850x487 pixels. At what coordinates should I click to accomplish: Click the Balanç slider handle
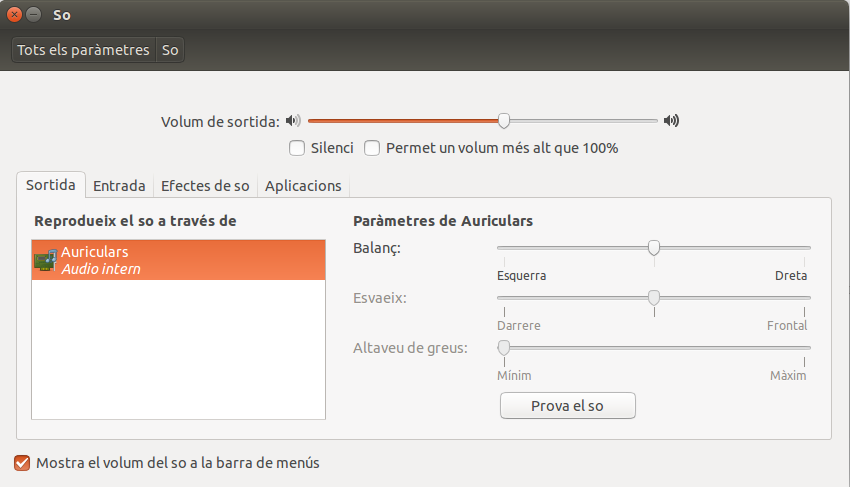(654, 247)
